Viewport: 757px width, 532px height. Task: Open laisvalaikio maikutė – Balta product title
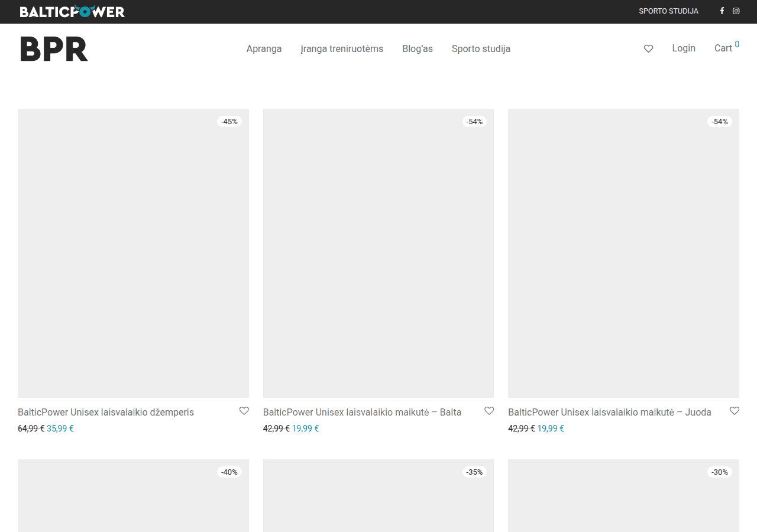(x=362, y=412)
